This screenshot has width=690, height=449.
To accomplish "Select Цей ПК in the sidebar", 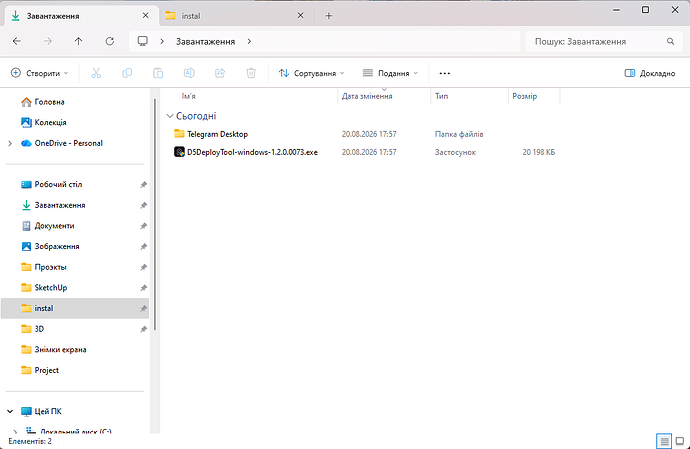I will [48, 412].
